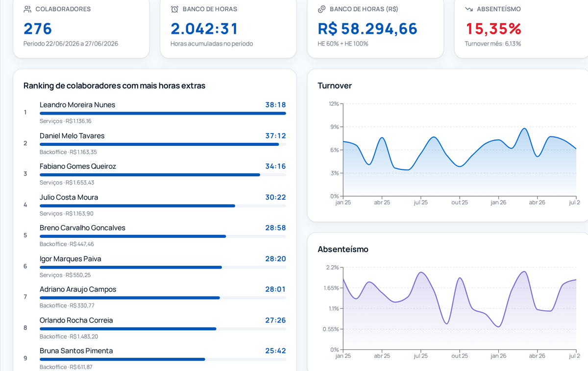
Task: Click the Absenteísmo chart's jul 25 peak
Action: coord(421,272)
